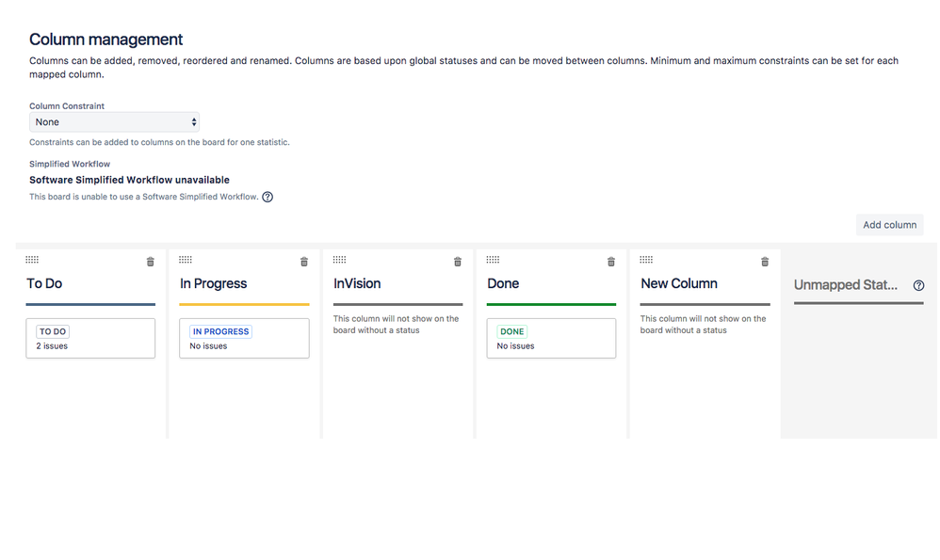Screen dimensions: 940x560
Task: Open help for Unmapped Statuses
Action: tap(919, 285)
